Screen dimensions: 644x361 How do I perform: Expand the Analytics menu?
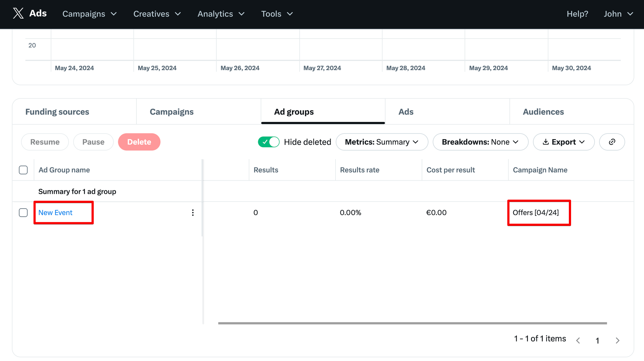tap(221, 14)
